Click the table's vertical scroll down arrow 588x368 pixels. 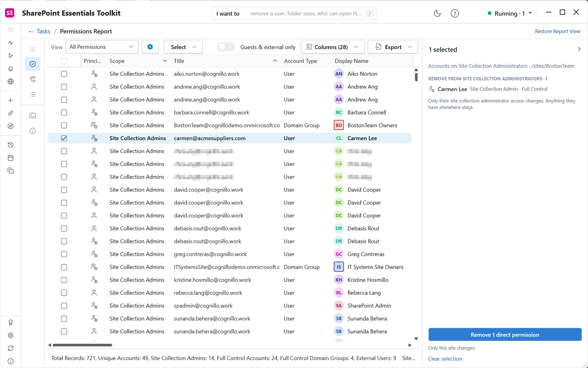(416, 339)
